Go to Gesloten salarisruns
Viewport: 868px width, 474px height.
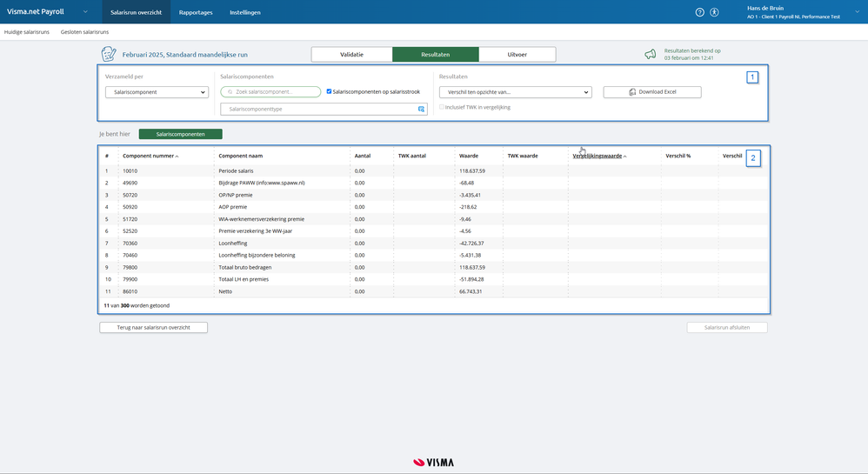point(84,32)
